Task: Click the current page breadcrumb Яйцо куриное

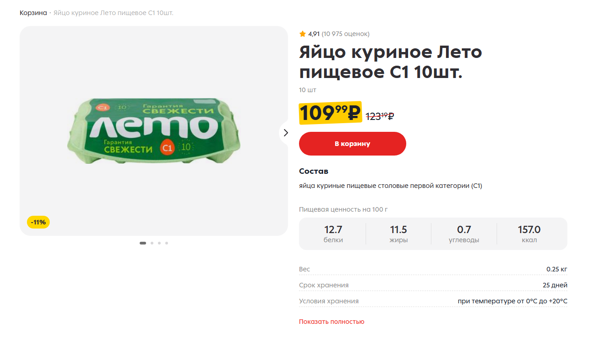Action: coord(113,13)
